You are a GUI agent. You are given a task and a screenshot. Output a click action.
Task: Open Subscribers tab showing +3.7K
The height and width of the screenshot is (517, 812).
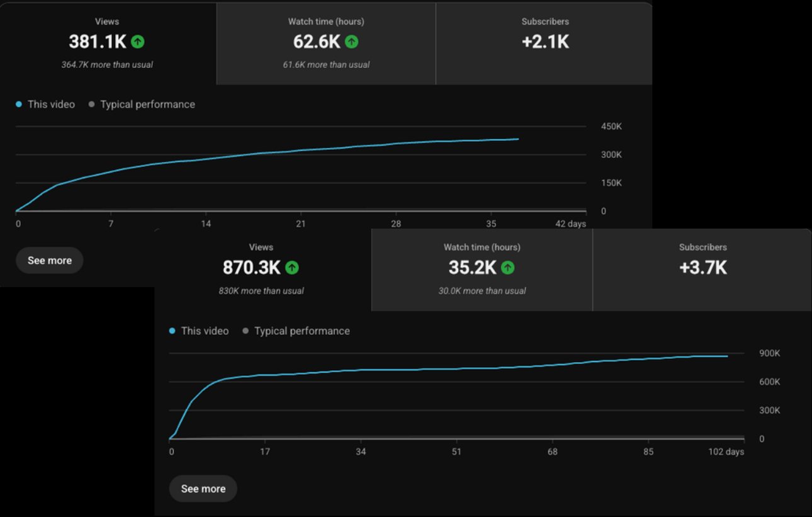[702, 270]
